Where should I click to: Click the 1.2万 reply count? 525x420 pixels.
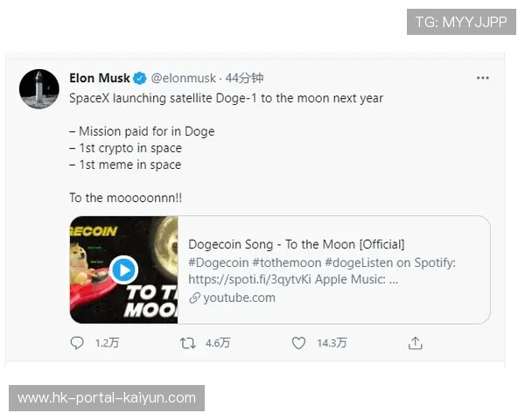point(105,344)
